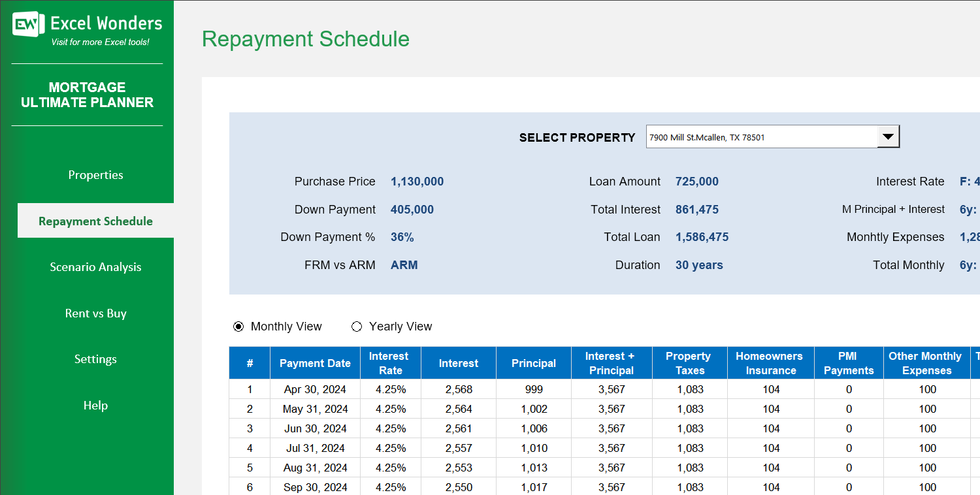This screenshot has height=495, width=980.
Task: Open the Help section
Action: coord(95,405)
